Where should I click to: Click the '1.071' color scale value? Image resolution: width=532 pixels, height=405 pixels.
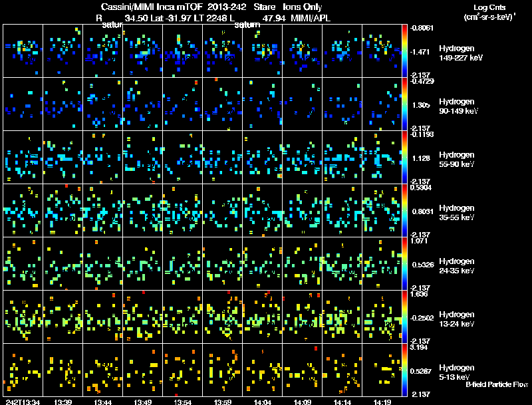coord(419,241)
